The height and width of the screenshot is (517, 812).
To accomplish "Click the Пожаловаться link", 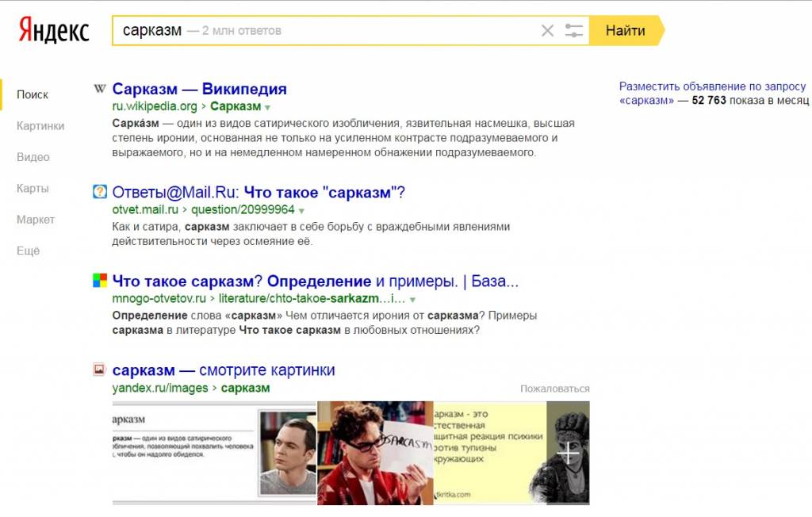I will 554,389.
